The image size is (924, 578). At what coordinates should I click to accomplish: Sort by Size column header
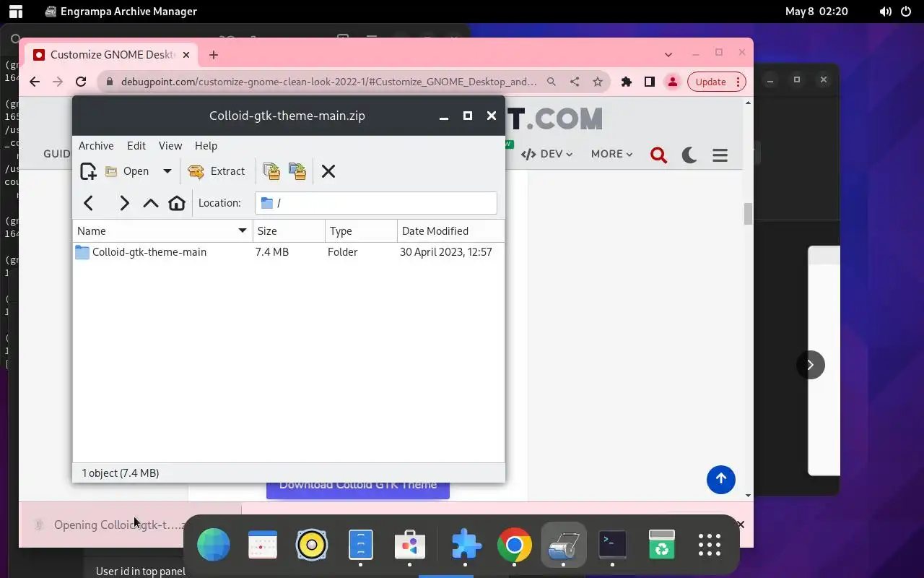[x=289, y=231]
